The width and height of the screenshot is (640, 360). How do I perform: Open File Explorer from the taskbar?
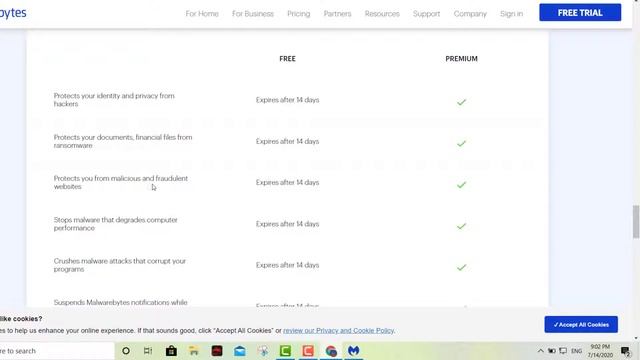(x=194, y=351)
